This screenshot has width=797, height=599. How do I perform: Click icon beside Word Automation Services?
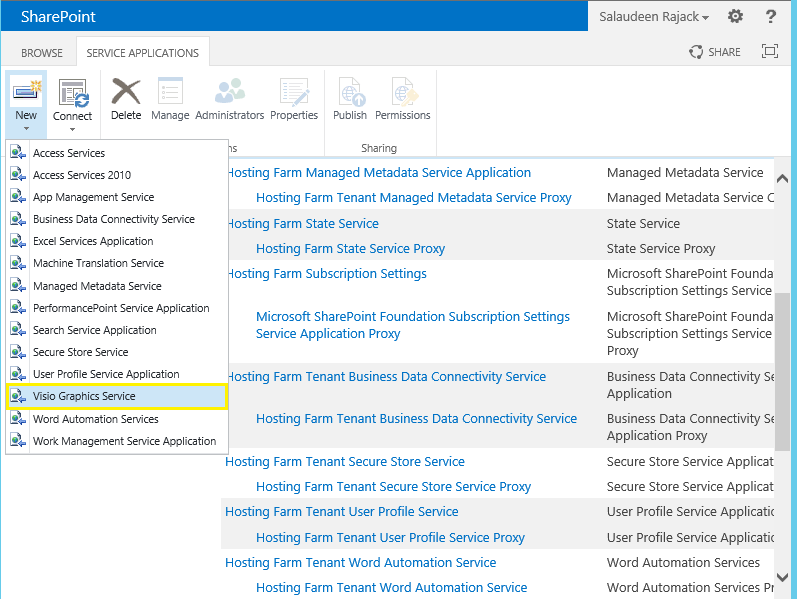pyautogui.click(x=18, y=419)
